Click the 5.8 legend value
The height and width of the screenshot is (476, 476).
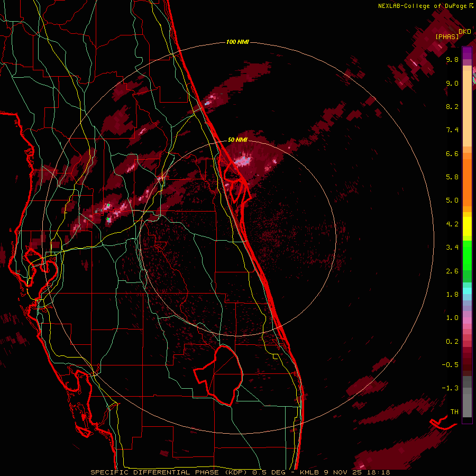pyautogui.click(x=452, y=177)
